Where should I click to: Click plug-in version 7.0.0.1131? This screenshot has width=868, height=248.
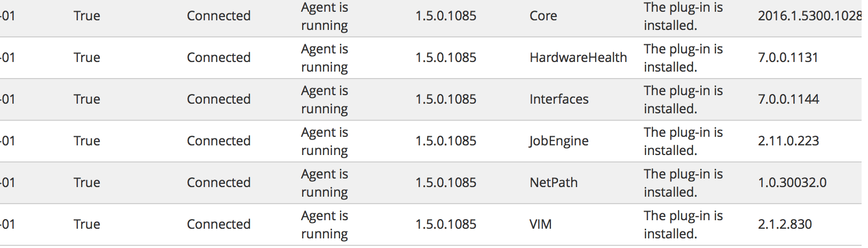click(788, 58)
